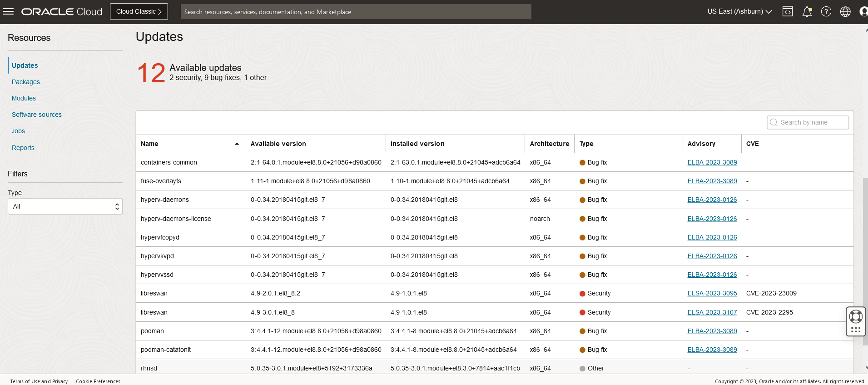This screenshot has width=868, height=385.
Task: Open the user profile avatar
Action: pyautogui.click(x=863, y=11)
